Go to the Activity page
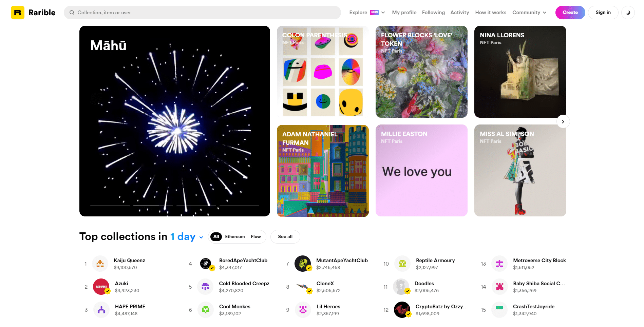Image resolution: width=644 pixels, height=327 pixels. [460, 13]
